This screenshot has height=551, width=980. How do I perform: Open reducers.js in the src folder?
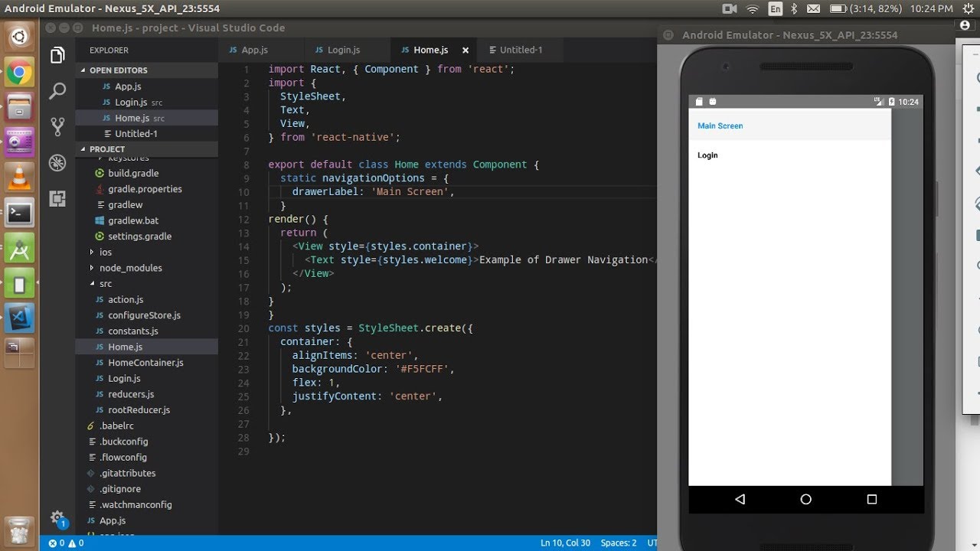click(x=146, y=394)
